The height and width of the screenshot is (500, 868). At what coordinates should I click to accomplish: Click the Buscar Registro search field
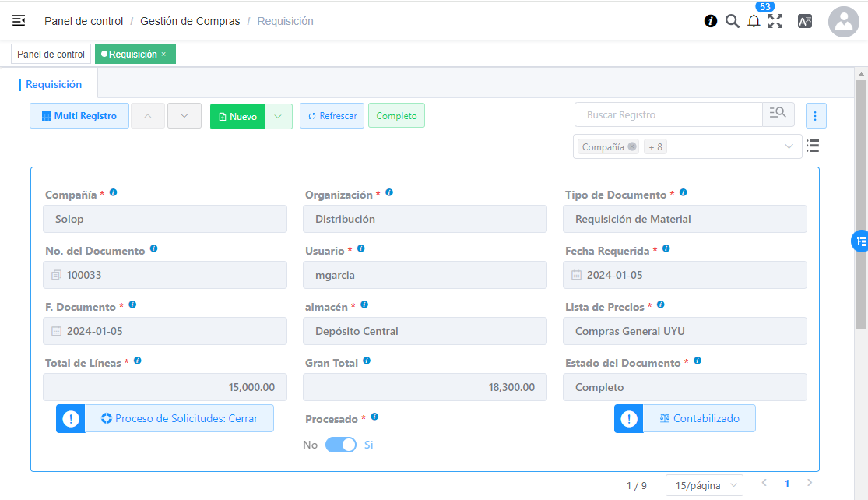coord(668,114)
